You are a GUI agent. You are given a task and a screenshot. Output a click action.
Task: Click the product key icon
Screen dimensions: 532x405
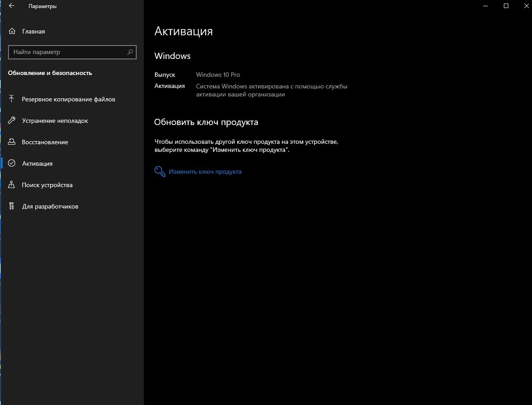pyautogui.click(x=160, y=171)
